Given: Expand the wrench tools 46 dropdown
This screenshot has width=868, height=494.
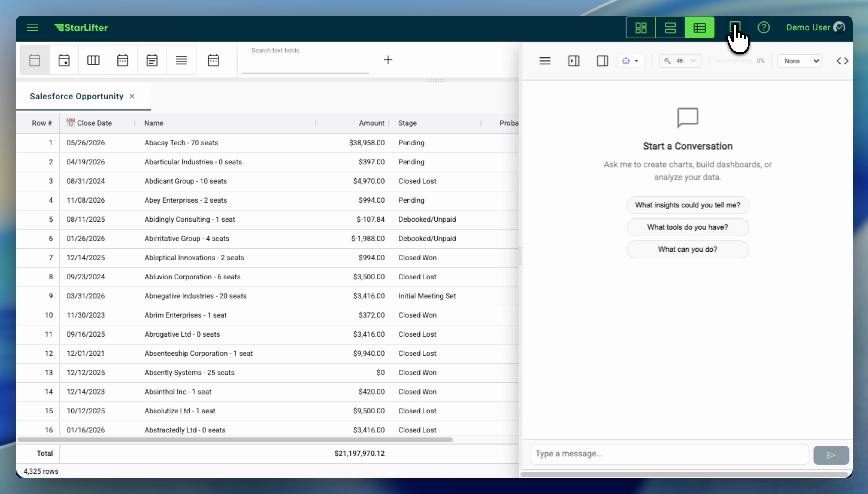Looking at the screenshot, I should point(680,61).
